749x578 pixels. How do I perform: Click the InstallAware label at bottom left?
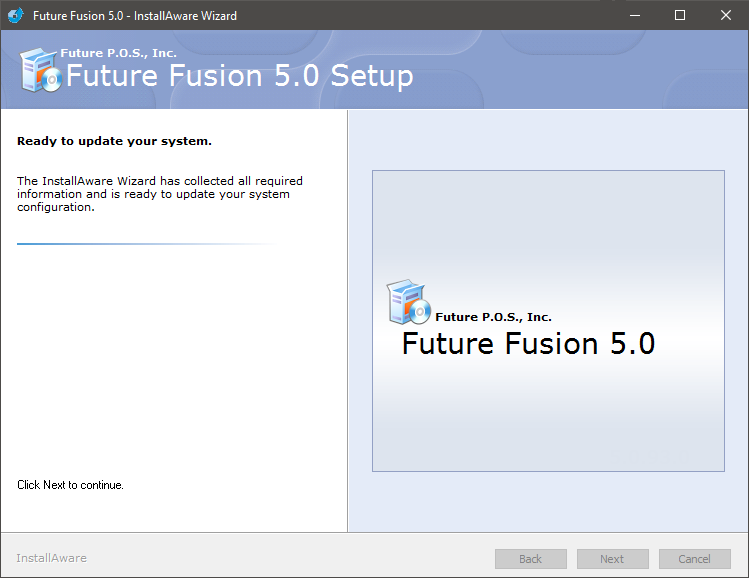tap(52, 558)
